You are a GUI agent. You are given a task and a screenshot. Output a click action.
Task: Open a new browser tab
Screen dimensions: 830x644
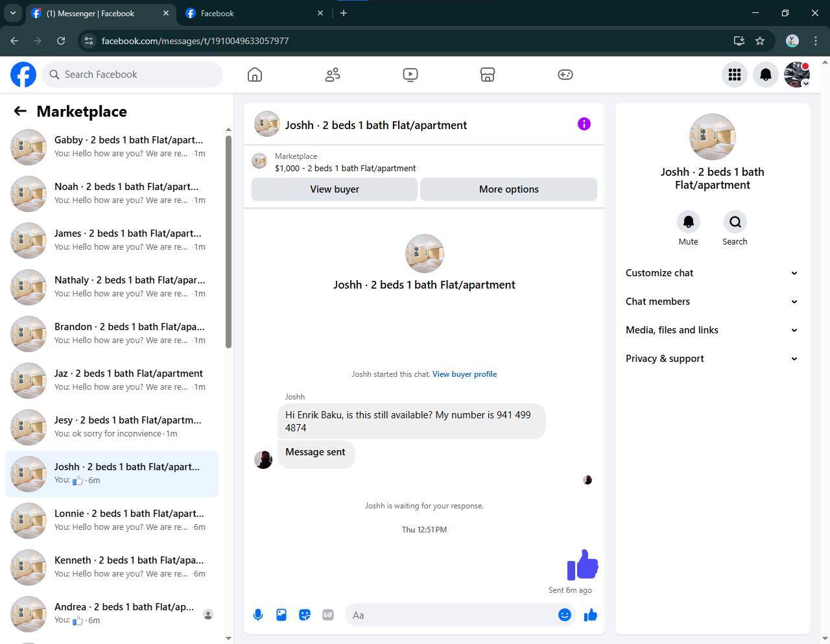tap(344, 13)
